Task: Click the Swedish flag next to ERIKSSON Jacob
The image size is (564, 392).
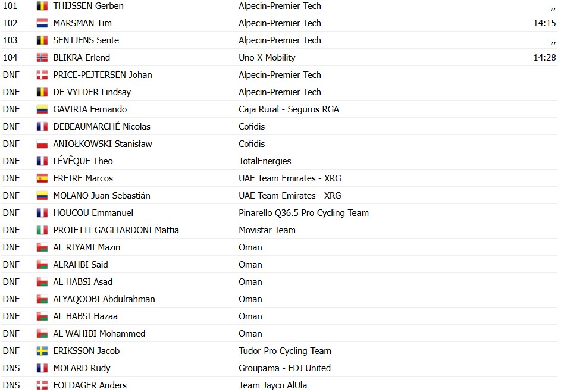Action: click(42, 351)
